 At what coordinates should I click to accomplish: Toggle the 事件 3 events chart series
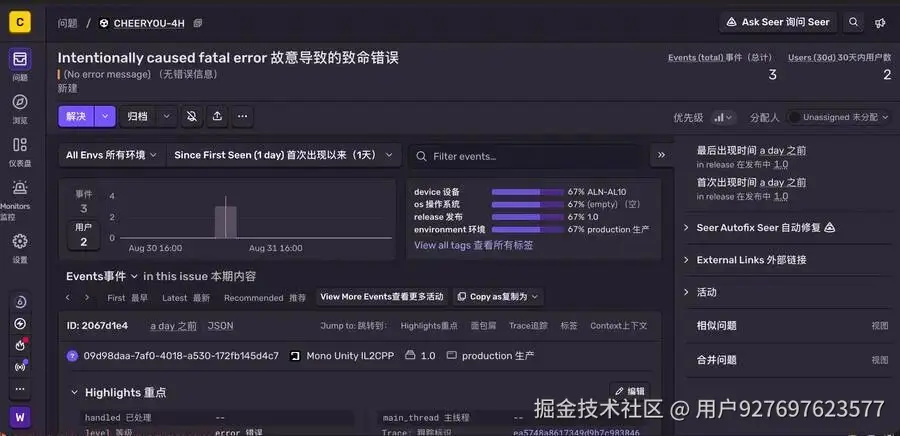pos(84,203)
